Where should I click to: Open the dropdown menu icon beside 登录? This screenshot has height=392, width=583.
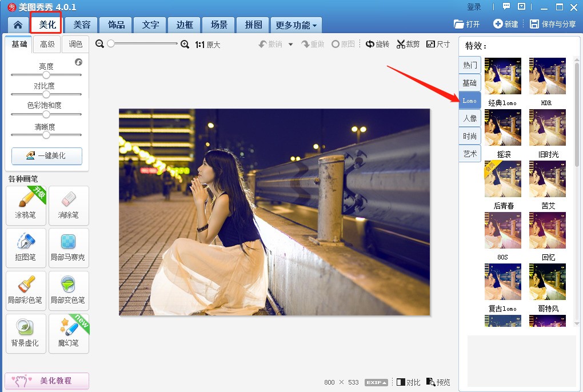[x=521, y=7]
